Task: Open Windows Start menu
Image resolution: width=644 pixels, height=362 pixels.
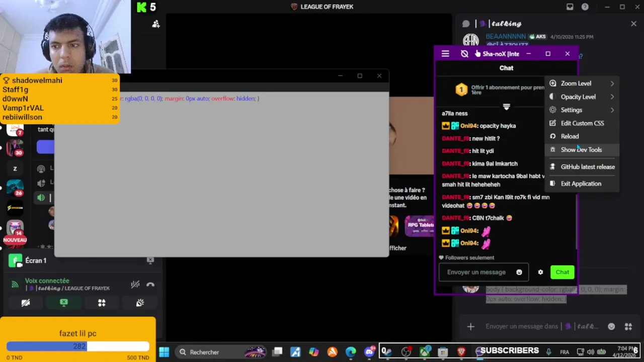Action: point(164,352)
